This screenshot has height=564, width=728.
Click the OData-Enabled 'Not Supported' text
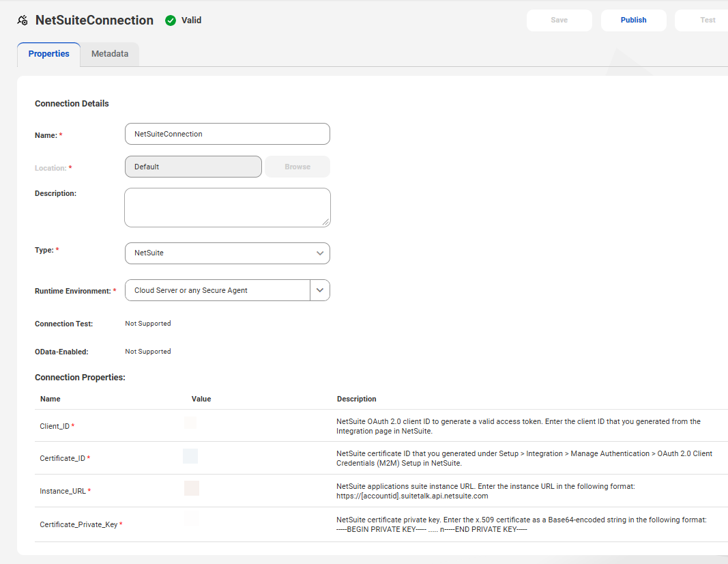[x=147, y=352]
